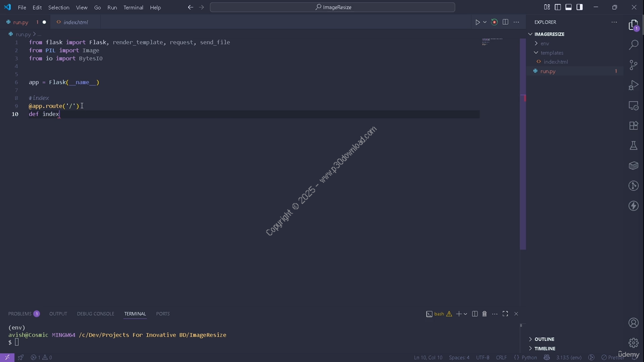The width and height of the screenshot is (644, 362).
Task: Open the Manage settings gear
Action: 633,343
